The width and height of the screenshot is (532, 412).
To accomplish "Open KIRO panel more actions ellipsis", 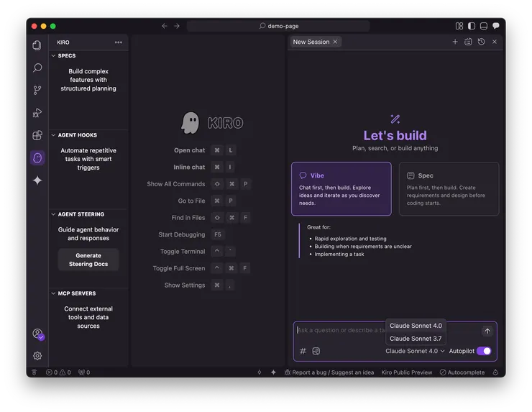I will (x=119, y=42).
